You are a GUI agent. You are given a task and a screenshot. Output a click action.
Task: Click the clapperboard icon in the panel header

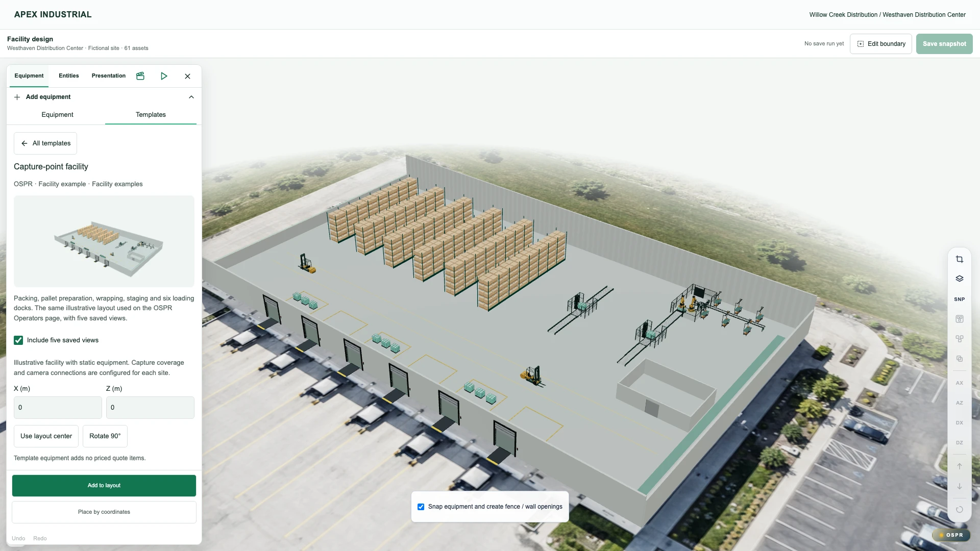pyautogui.click(x=140, y=76)
